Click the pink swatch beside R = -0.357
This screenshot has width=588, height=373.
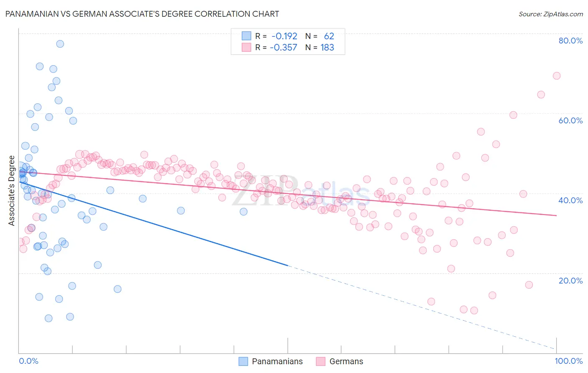tap(246, 47)
